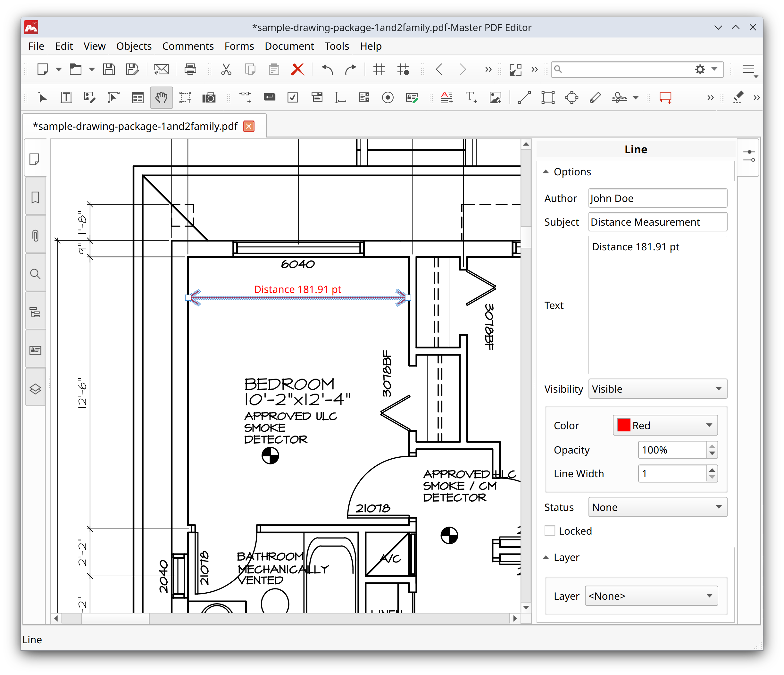Open the Layer <None> dropdown

651,596
